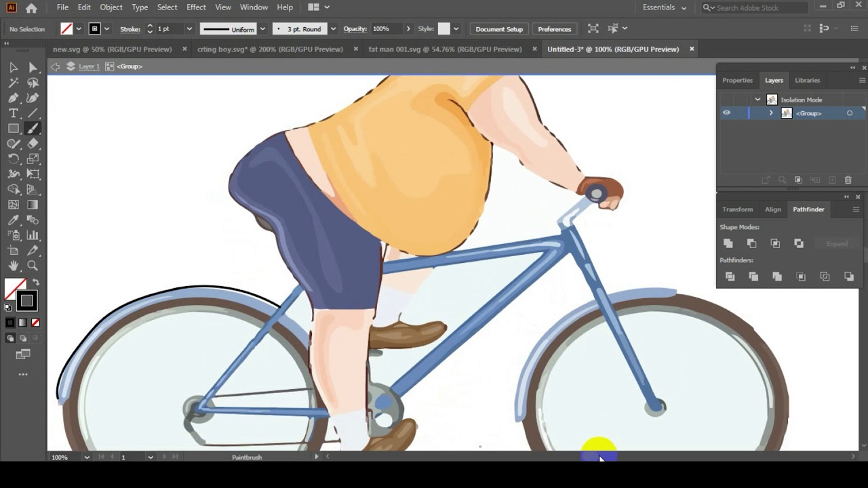The height and width of the screenshot is (488, 868).
Task: Click the Document Setup button
Action: [x=499, y=29]
